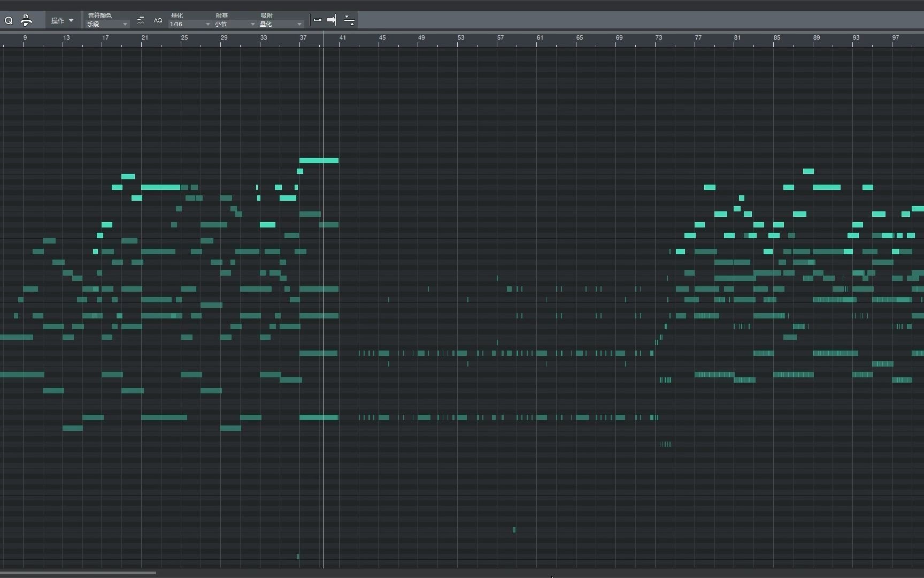Open the 吸附 snap mode dropdown

click(281, 24)
